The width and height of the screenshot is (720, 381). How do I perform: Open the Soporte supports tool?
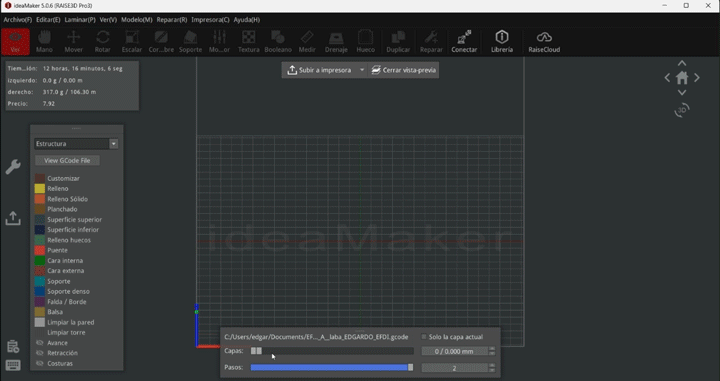click(x=190, y=42)
